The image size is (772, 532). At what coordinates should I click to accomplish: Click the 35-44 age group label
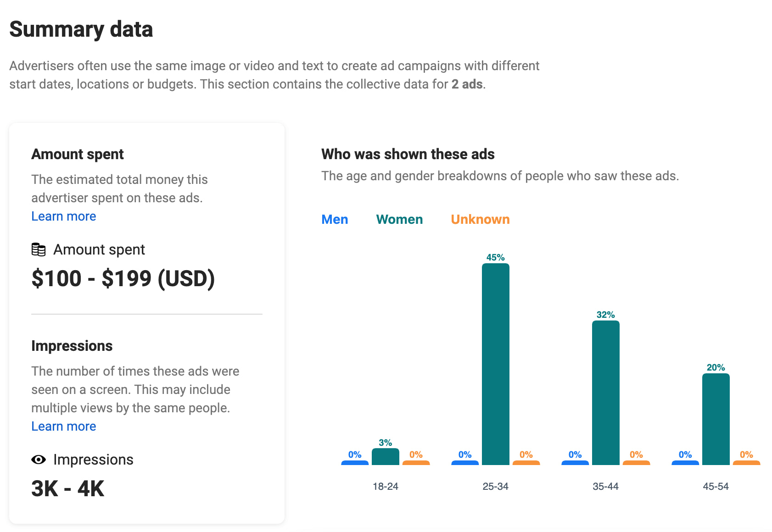(x=606, y=486)
